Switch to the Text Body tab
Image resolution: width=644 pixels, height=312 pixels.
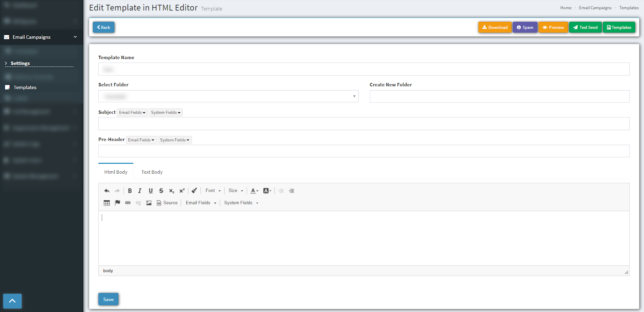coord(152,172)
